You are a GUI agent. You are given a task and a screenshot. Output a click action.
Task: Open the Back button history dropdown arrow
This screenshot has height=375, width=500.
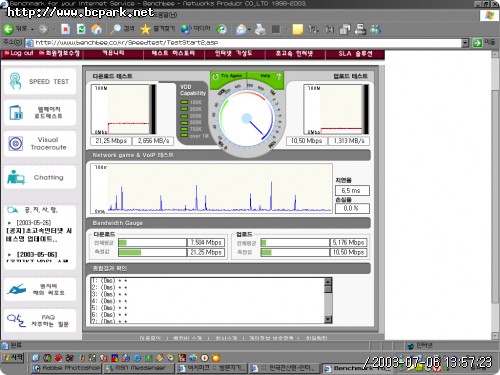32,30
